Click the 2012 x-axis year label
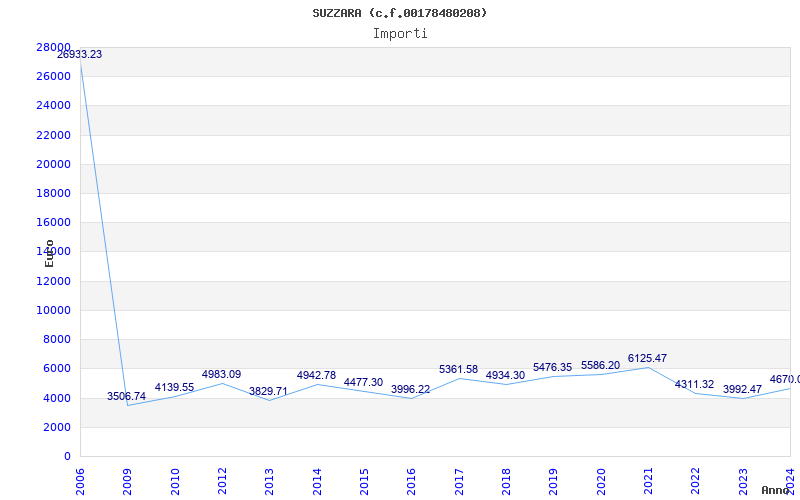Viewport: 800px width, 500px height. (222, 481)
